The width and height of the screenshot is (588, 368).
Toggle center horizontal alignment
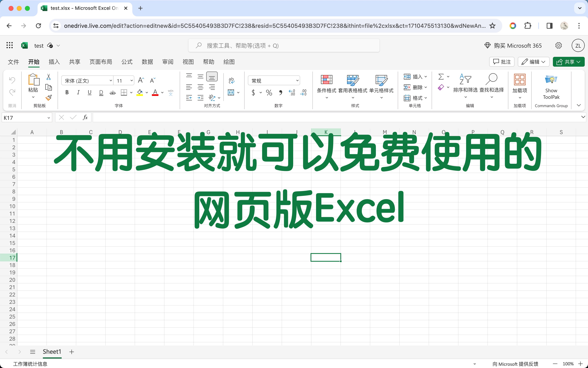(200, 87)
